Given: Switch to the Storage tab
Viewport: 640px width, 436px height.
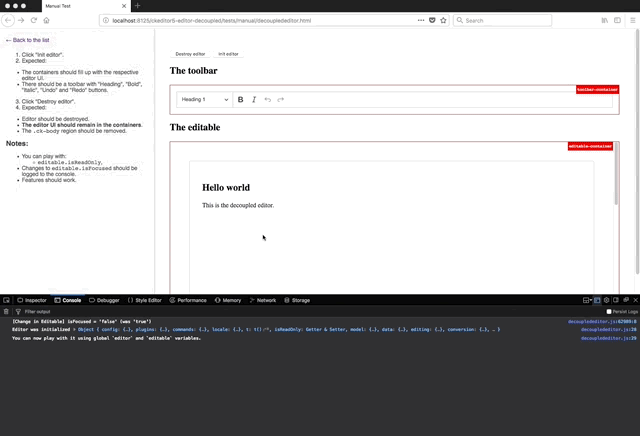Looking at the screenshot, I should click(297, 300).
